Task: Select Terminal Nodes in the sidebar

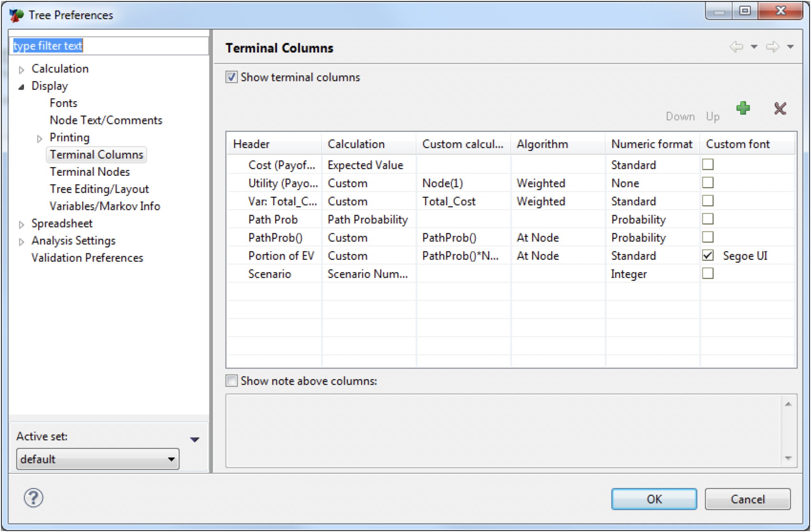Action: [89, 171]
